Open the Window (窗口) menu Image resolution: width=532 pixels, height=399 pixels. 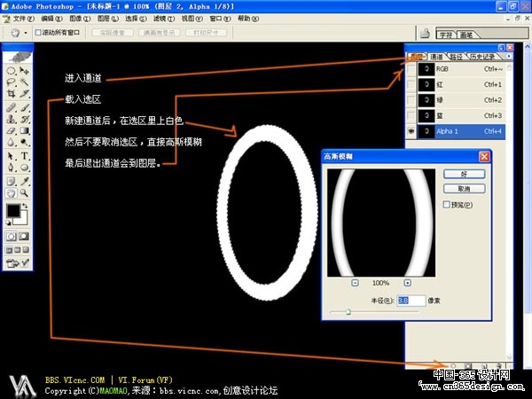pos(220,19)
